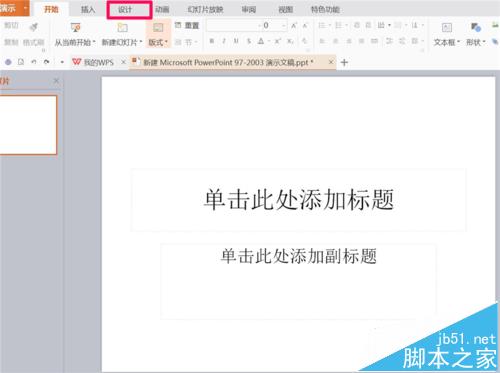This screenshot has height=373, width=500.
Task: Click the plus button to add new tab
Action: pos(344,62)
